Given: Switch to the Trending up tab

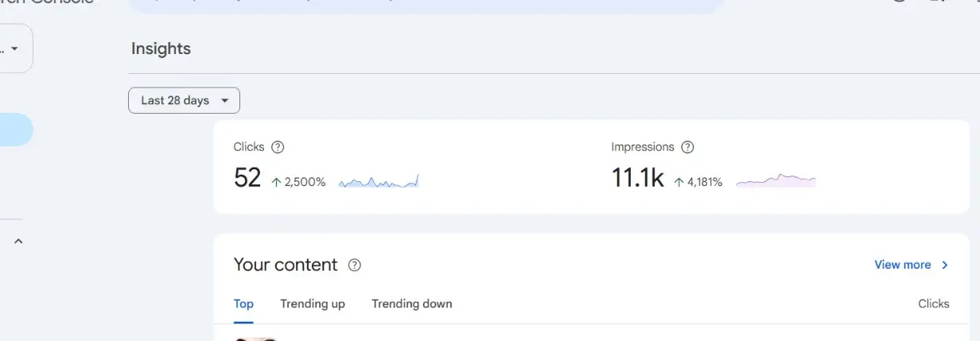Looking at the screenshot, I should coord(313,304).
